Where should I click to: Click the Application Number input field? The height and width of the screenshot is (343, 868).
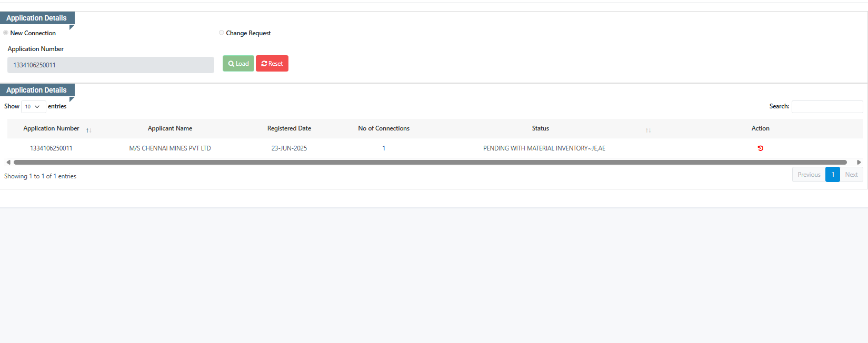tap(111, 65)
